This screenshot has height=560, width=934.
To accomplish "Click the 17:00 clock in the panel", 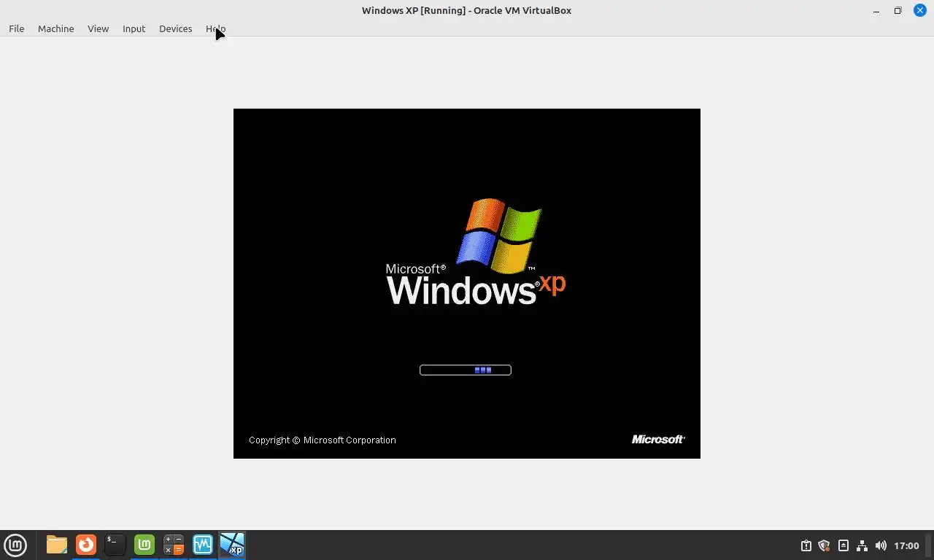I will pos(906,545).
